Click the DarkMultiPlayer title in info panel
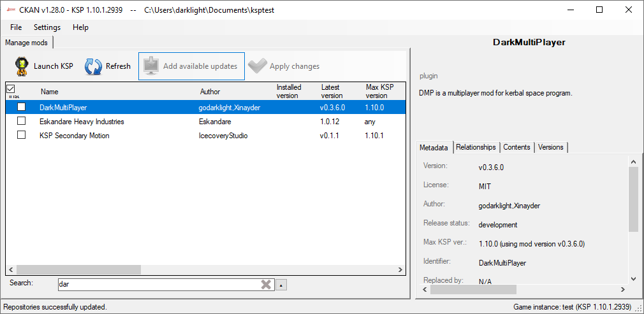Image resolution: width=644 pixels, height=314 pixels. (x=529, y=42)
